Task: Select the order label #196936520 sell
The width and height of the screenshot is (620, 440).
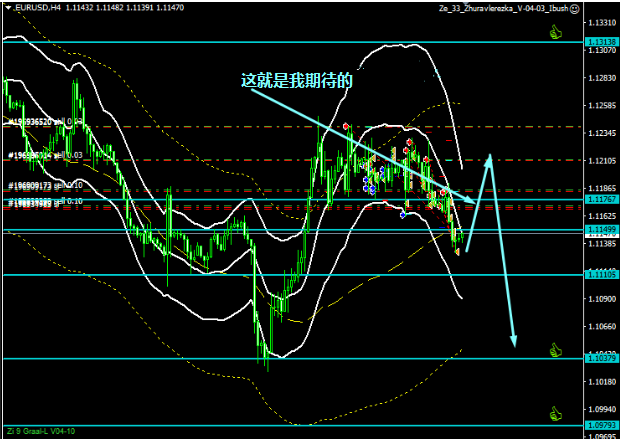Action: 45,121
